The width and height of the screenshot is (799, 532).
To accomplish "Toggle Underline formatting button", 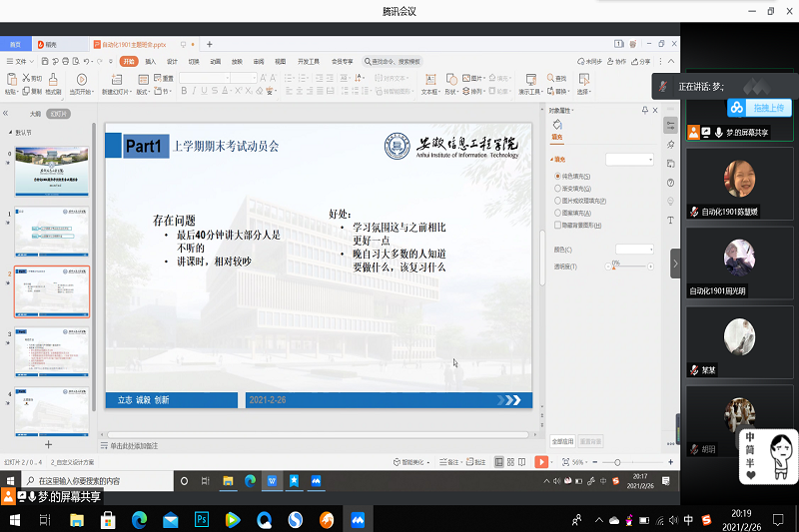I will tap(204, 91).
